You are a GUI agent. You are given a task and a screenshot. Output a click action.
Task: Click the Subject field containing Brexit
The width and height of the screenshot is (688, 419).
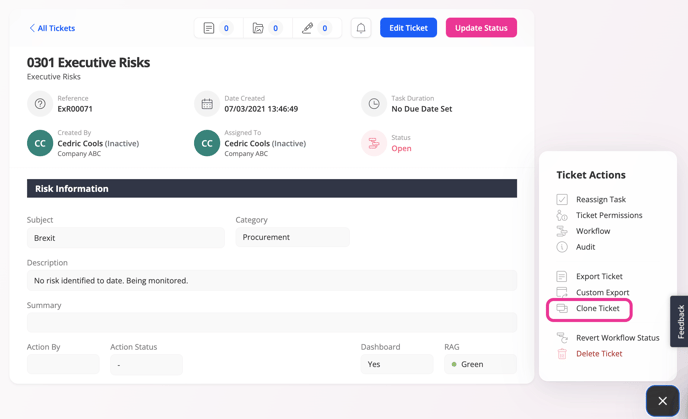(x=125, y=238)
